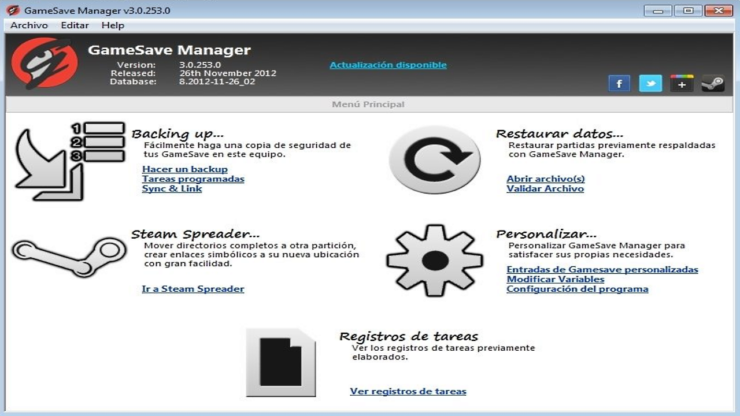Open the Twitter social icon
The width and height of the screenshot is (740, 416).
(x=650, y=84)
